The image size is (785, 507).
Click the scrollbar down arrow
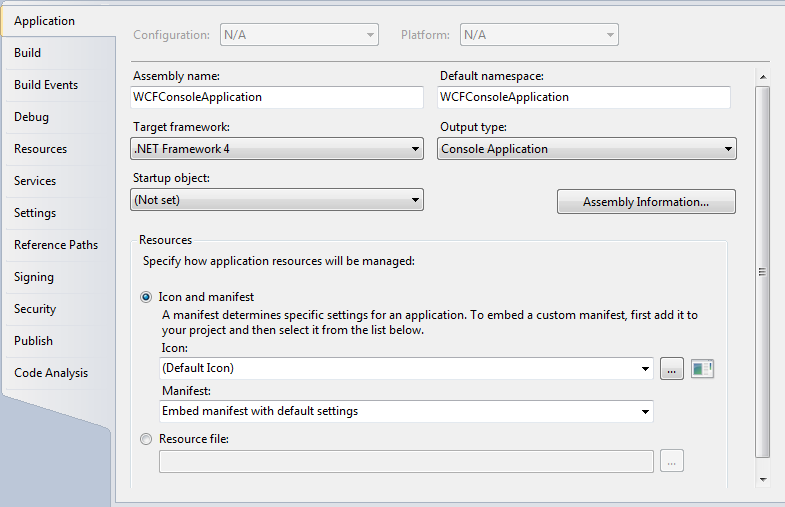tap(763, 479)
